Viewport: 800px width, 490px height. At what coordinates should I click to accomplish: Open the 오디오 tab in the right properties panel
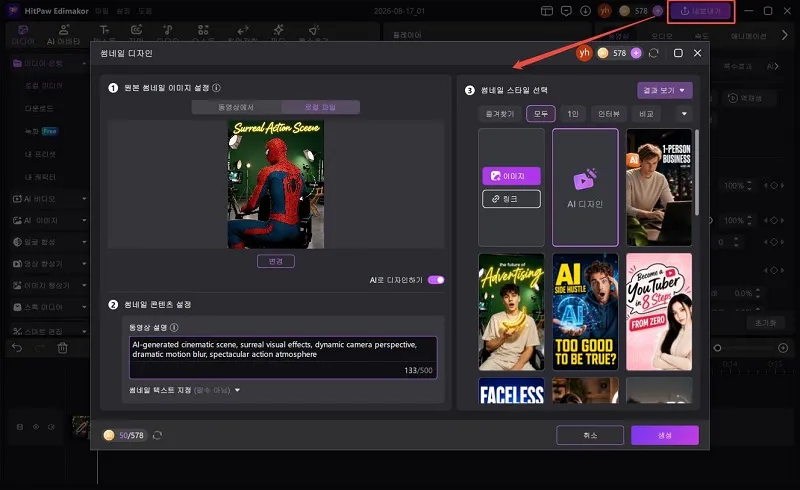pyautogui.click(x=662, y=36)
